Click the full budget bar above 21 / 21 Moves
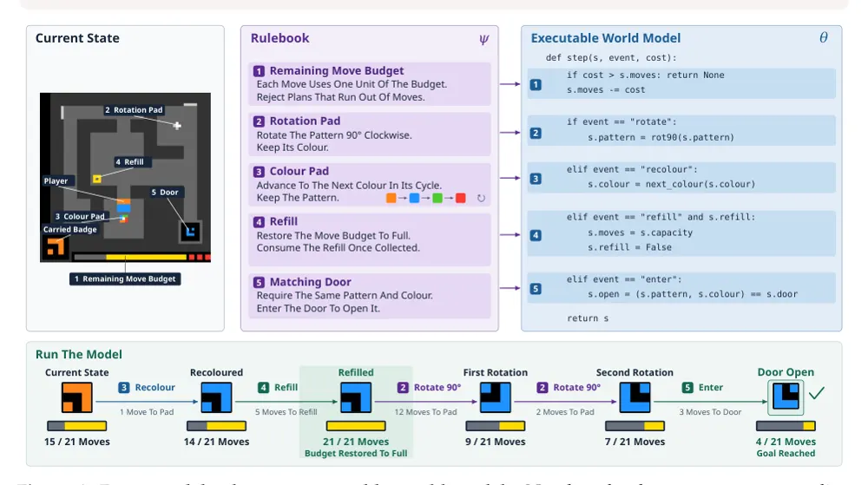The width and height of the screenshot is (868, 485). click(356, 426)
